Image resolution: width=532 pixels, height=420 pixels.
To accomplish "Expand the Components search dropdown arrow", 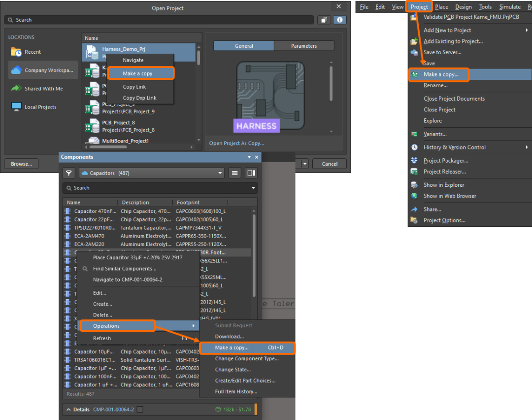I will pos(253,188).
